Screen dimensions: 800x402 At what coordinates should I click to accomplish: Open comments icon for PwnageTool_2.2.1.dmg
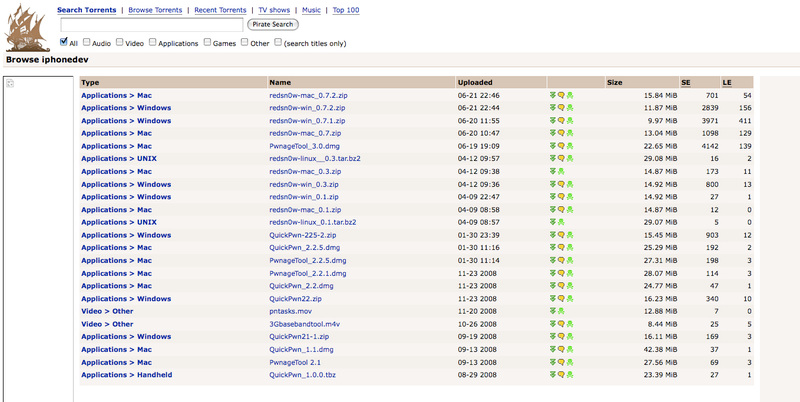(561, 273)
